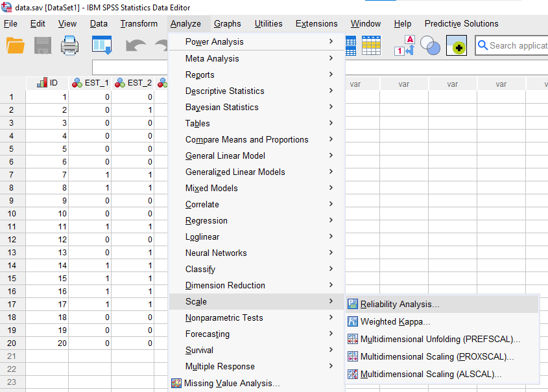Select Multiple Response menu item

point(257,366)
